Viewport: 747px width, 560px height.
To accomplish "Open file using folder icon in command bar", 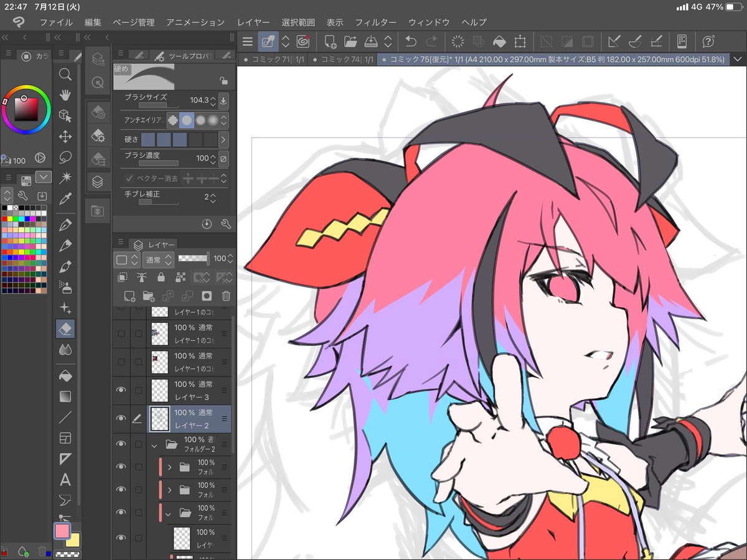I will point(350,42).
